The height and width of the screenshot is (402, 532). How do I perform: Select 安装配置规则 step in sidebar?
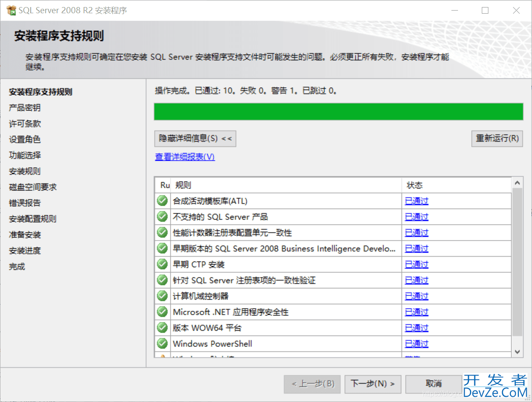33,219
